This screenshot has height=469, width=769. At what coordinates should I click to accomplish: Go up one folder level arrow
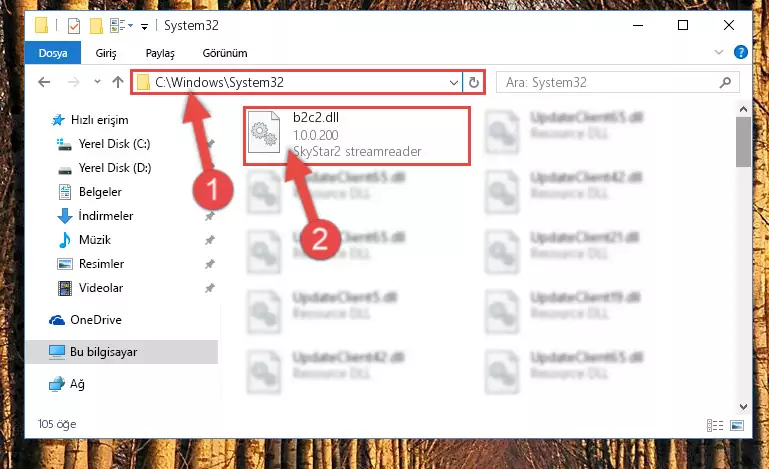118,82
